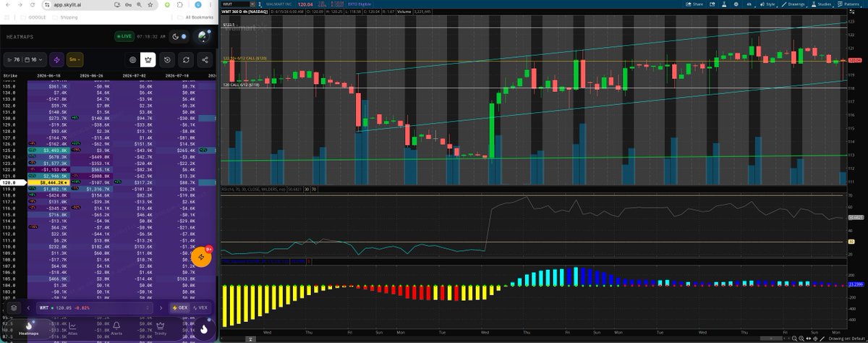
Task: Open strikes and expirations count dropdown
Action: click(x=25, y=59)
